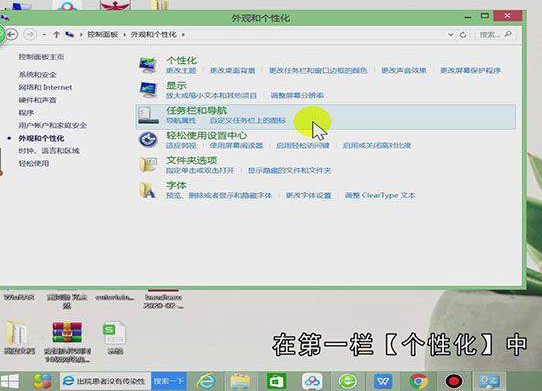542x391 pixels.
Task: Click 显示隐藏的文件和文件夹 link
Action: [290, 170]
